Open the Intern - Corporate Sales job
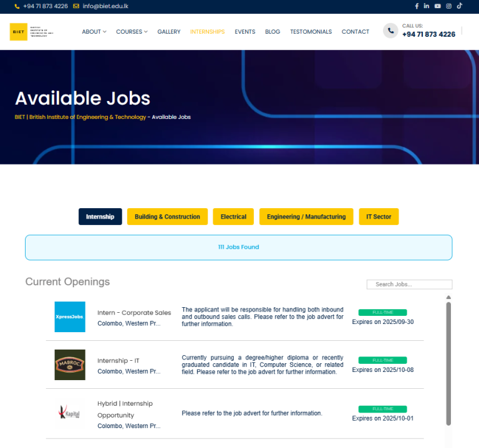The width and height of the screenshot is (479, 448). pyautogui.click(x=134, y=313)
